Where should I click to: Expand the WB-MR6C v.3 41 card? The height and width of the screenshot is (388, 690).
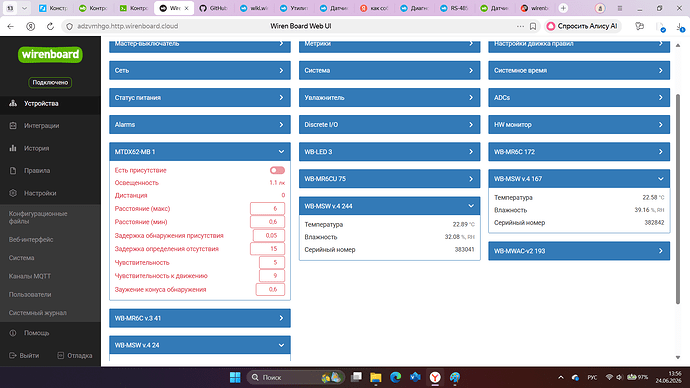point(200,318)
